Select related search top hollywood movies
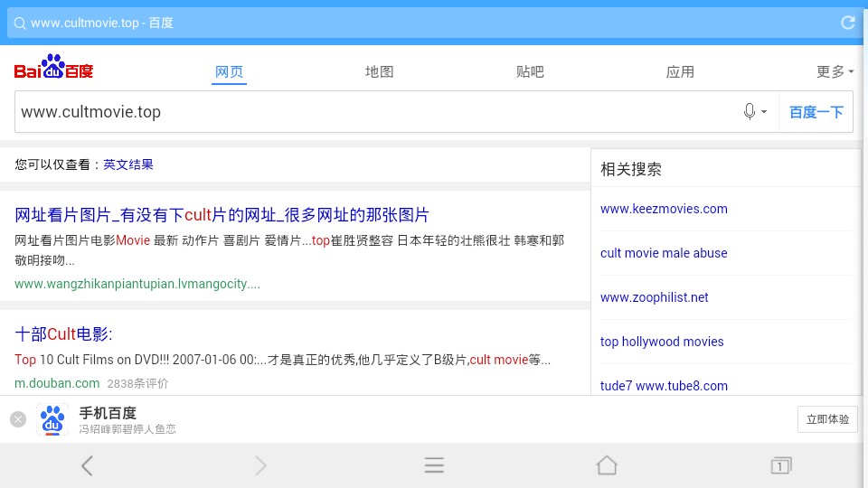 [x=662, y=342]
